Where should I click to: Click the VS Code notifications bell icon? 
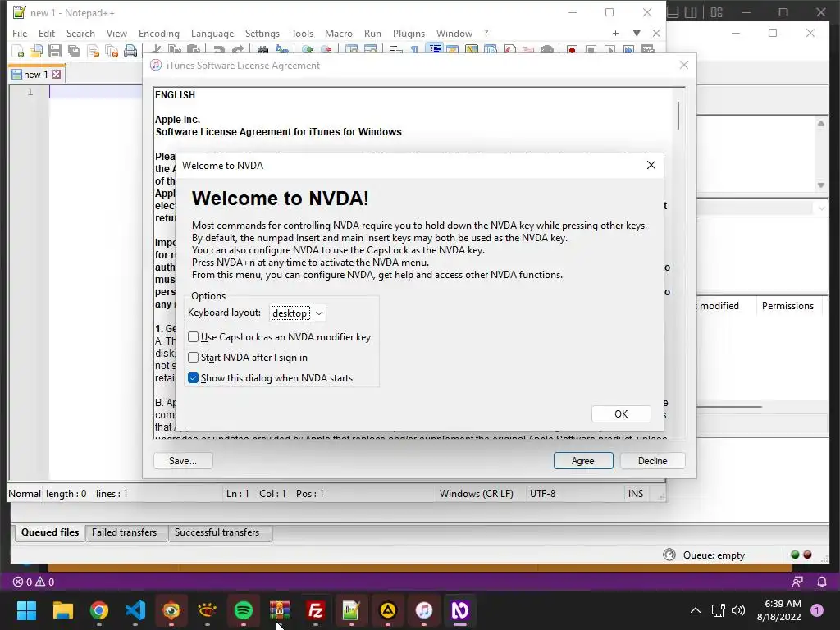(822, 582)
